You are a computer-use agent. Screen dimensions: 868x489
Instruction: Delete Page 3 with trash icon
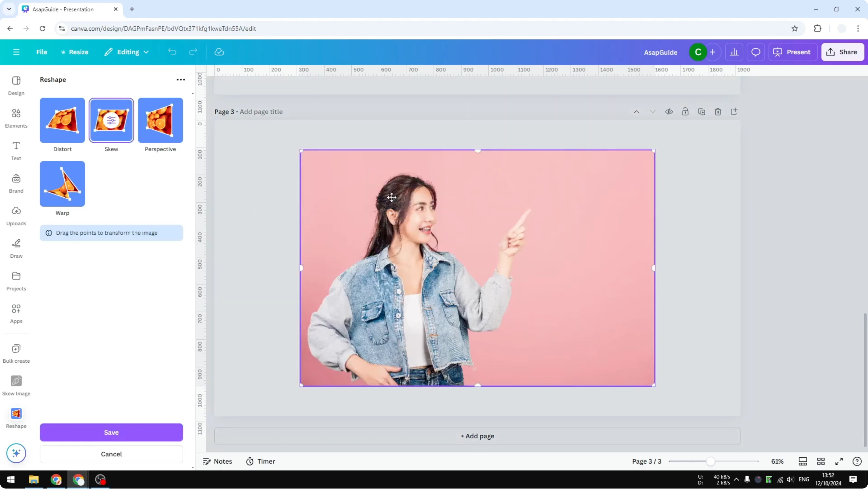click(718, 111)
